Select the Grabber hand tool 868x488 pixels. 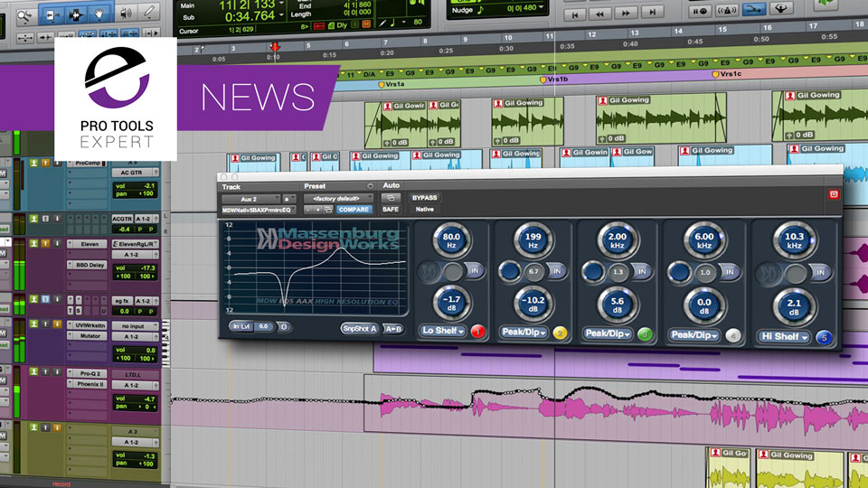99,14
